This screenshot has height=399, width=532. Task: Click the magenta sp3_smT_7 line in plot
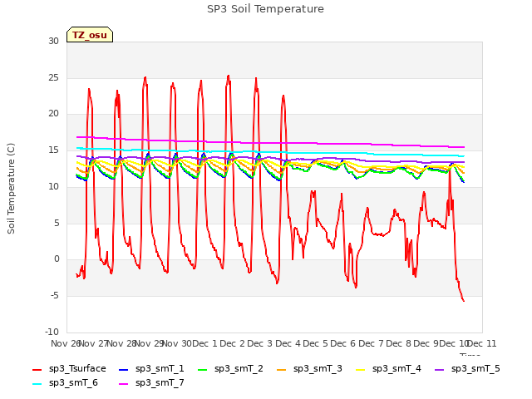tap(272, 143)
